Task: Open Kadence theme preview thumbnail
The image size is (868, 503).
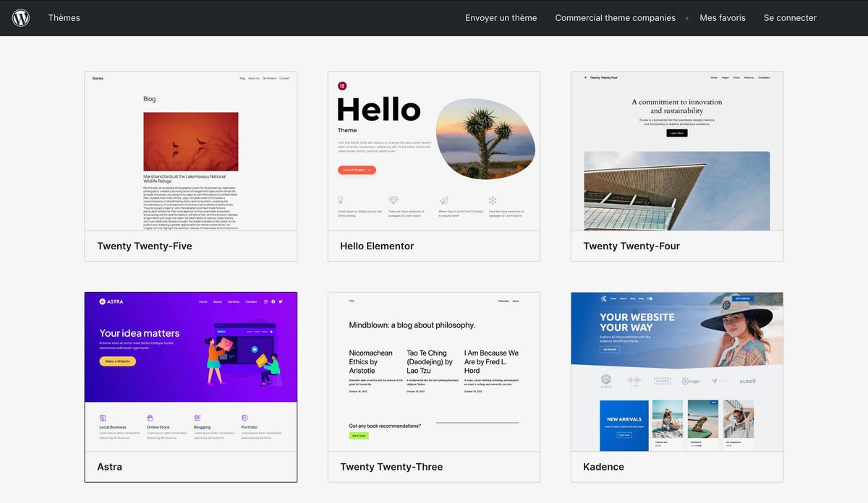Action: pos(677,372)
